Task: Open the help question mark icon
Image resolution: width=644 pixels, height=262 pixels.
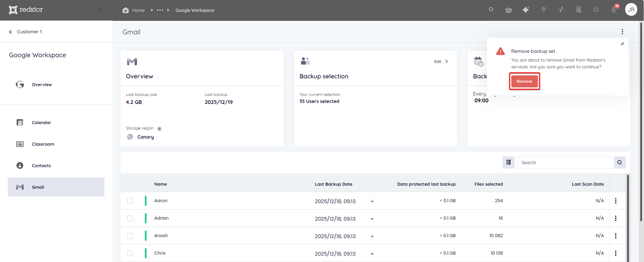Action: [x=544, y=10]
